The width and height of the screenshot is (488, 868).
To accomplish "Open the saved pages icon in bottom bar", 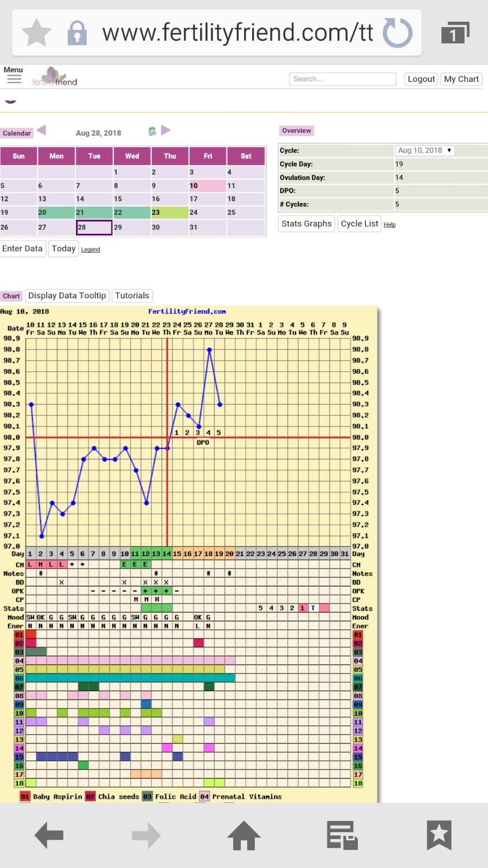I will pos(342,835).
